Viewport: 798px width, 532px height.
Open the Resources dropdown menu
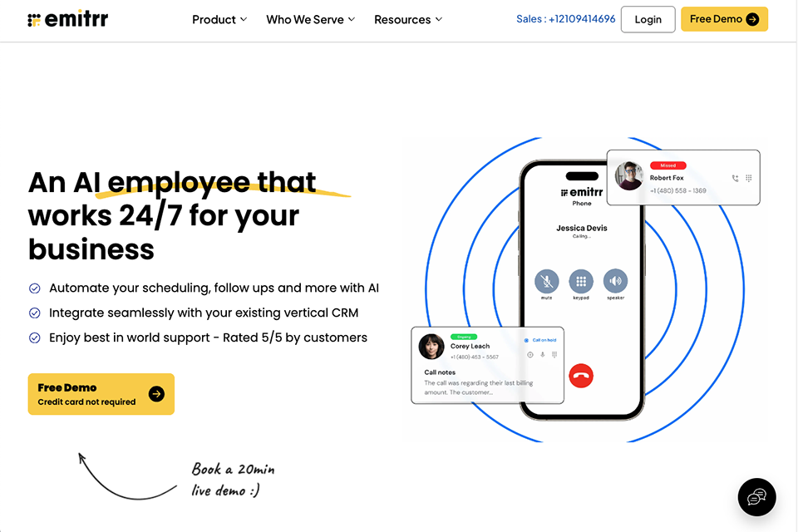(408, 19)
